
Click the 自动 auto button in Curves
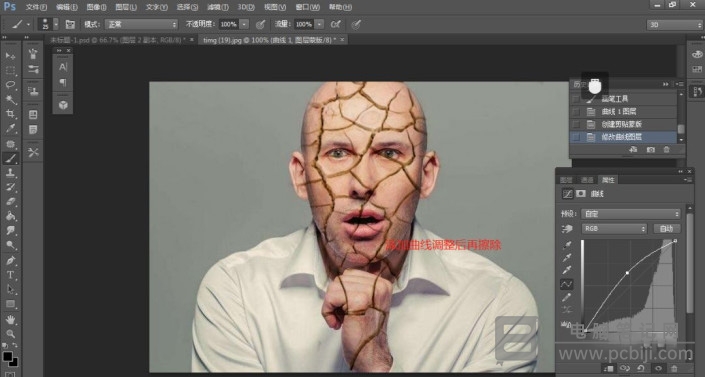[666, 229]
